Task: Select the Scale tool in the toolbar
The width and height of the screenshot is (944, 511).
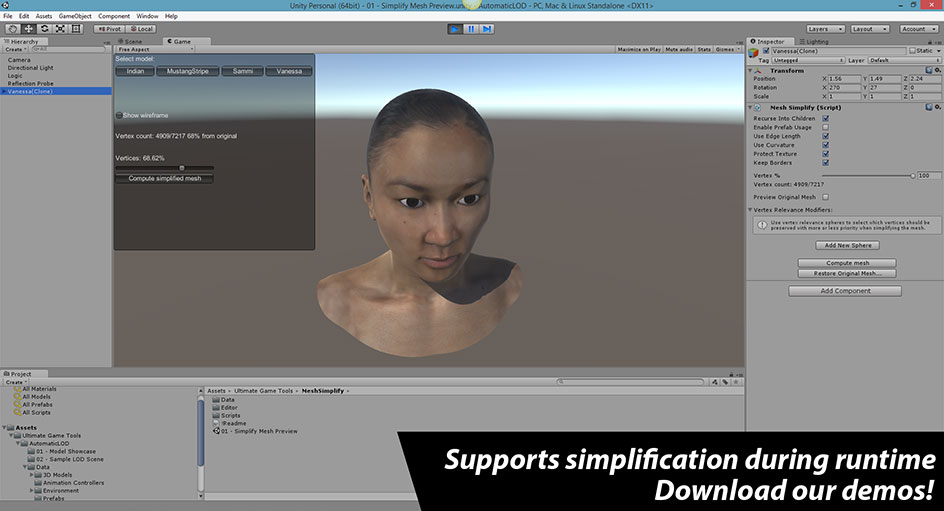Action: pos(60,29)
